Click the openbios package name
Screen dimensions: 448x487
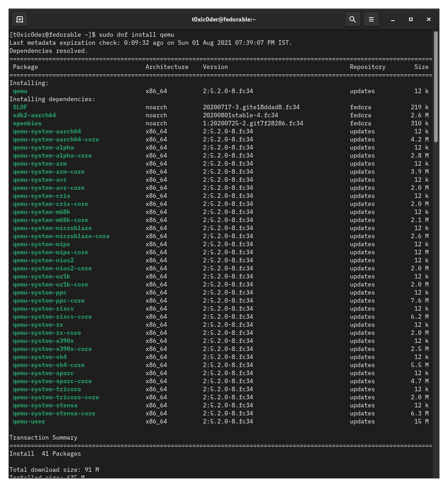tap(27, 123)
